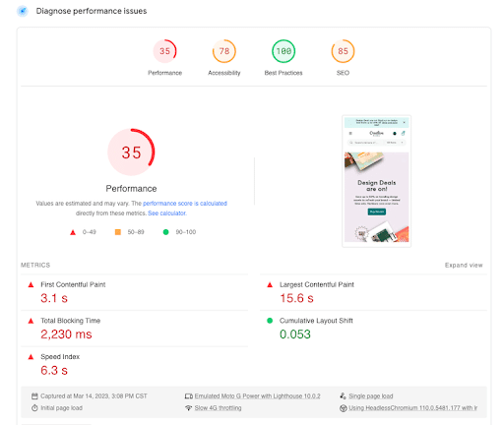The image size is (504, 425).
Task: Click the 6.3 s metric value
Action: click(54, 371)
